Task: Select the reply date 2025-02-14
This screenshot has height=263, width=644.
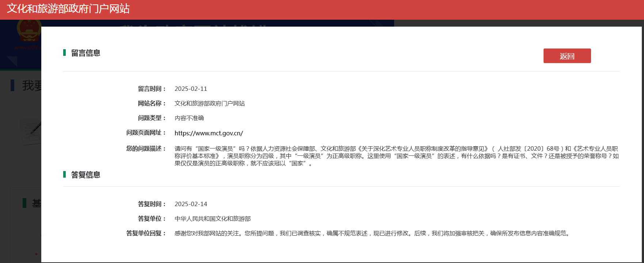Action: (191, 204)
